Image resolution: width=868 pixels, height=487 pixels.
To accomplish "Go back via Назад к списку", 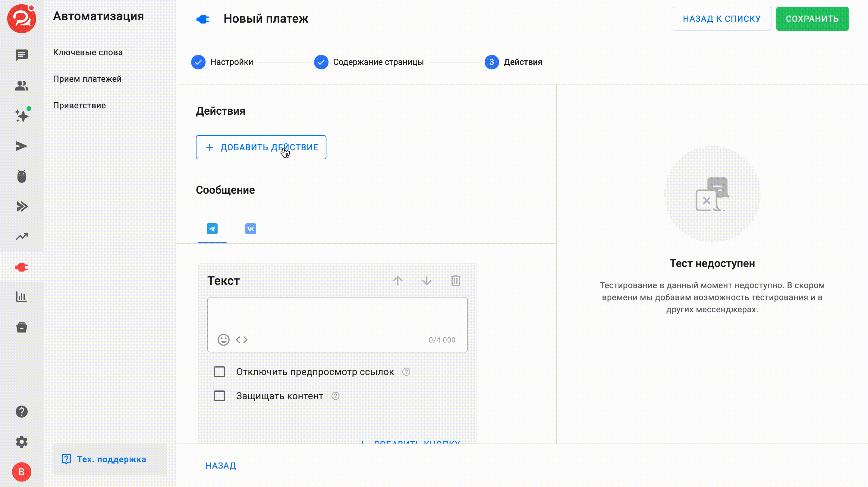I will coord(722,18).
